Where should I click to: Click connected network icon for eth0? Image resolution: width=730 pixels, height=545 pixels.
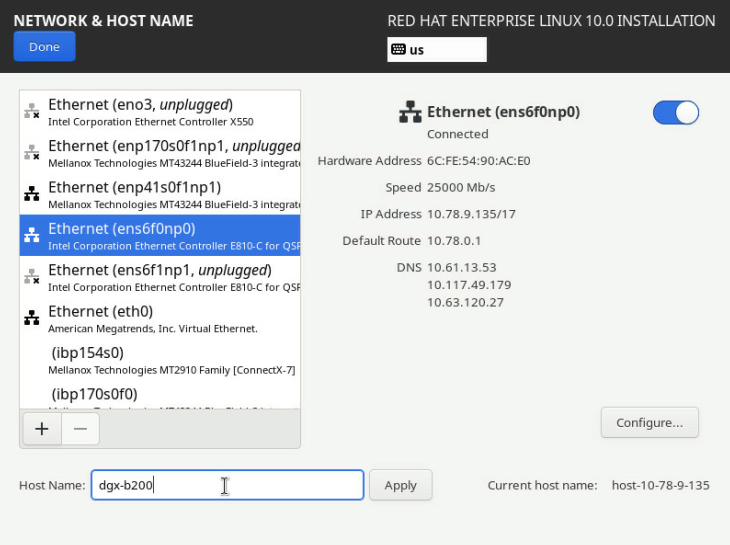click(32, 318)
